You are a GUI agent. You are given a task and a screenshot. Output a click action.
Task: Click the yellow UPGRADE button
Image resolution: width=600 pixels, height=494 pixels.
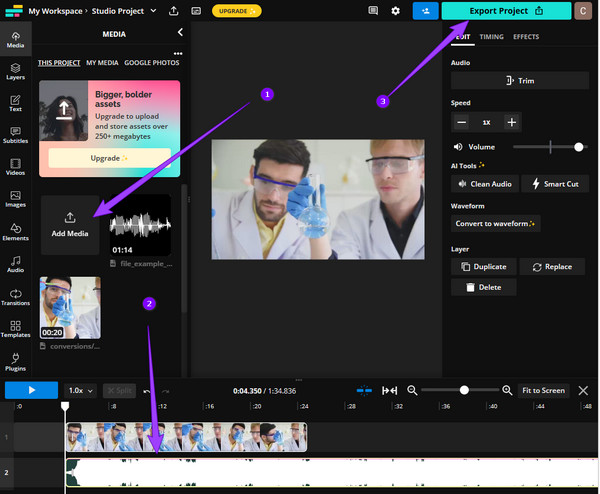237,11
